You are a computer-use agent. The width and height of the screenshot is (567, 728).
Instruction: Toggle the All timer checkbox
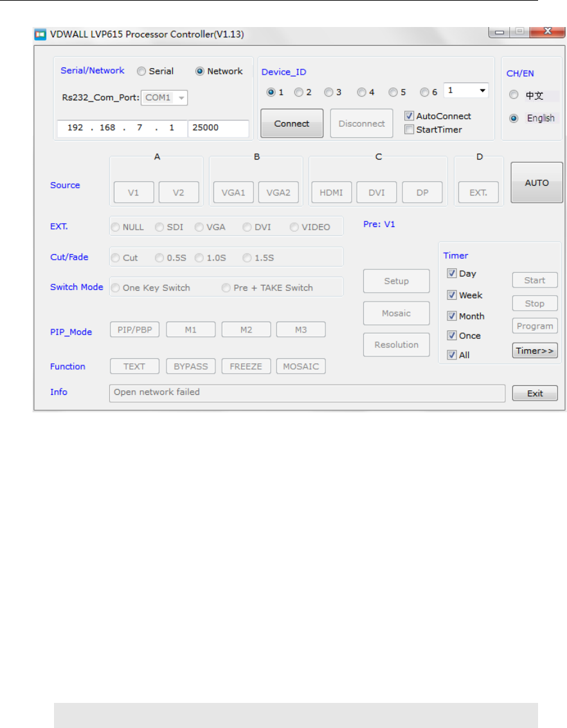click(452, 355)
